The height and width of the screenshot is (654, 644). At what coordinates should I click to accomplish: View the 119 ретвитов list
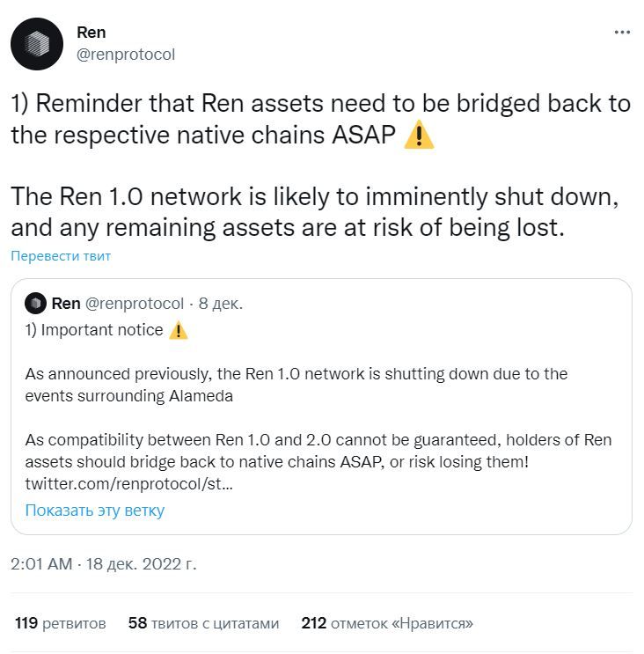coord(60,623)
